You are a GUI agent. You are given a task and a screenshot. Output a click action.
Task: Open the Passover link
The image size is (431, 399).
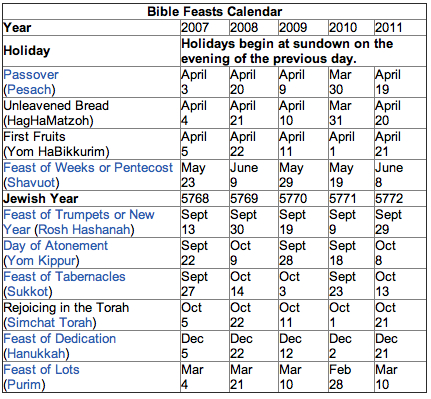31,75
